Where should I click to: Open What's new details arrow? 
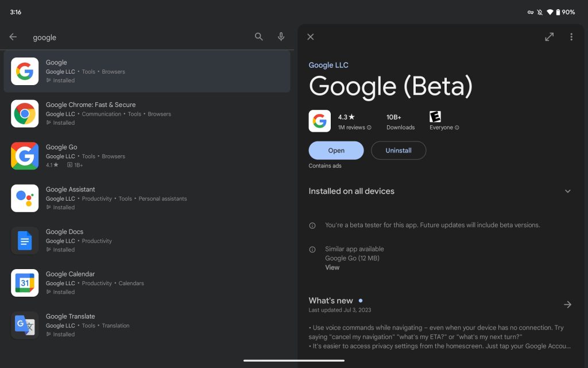(x=567, y=305)
